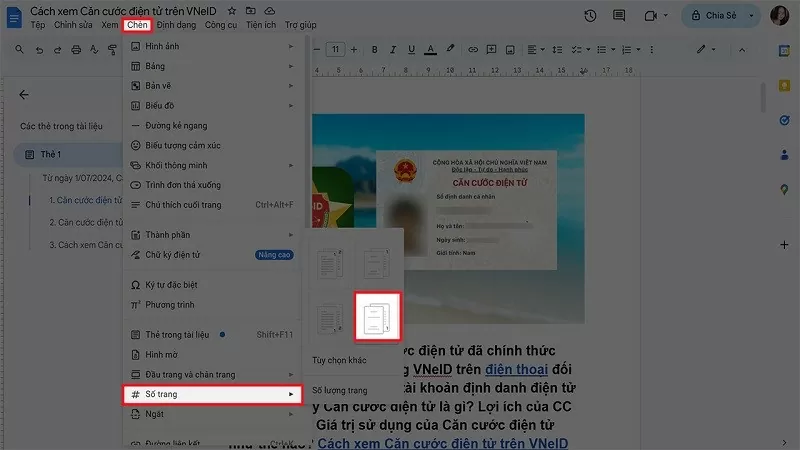Close tabs panel with back arrow
The width and height of the screenshot is (800, 450).
tap(24, 95)
